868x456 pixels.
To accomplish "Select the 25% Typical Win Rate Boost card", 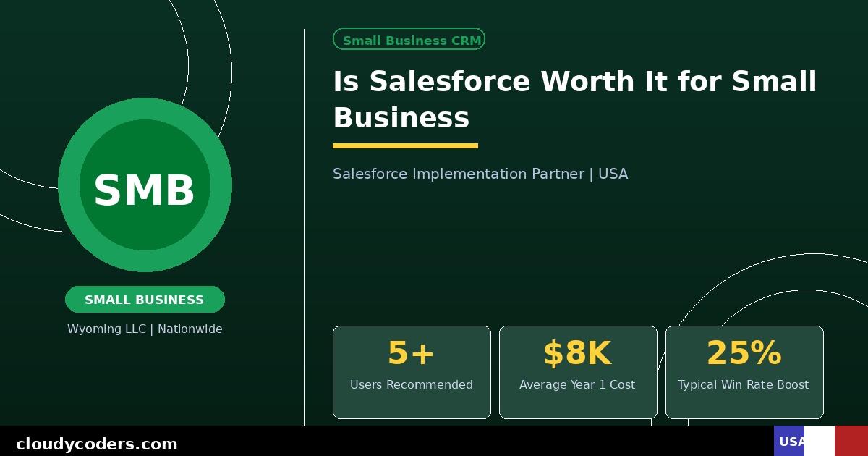I will tap(744, 371).
